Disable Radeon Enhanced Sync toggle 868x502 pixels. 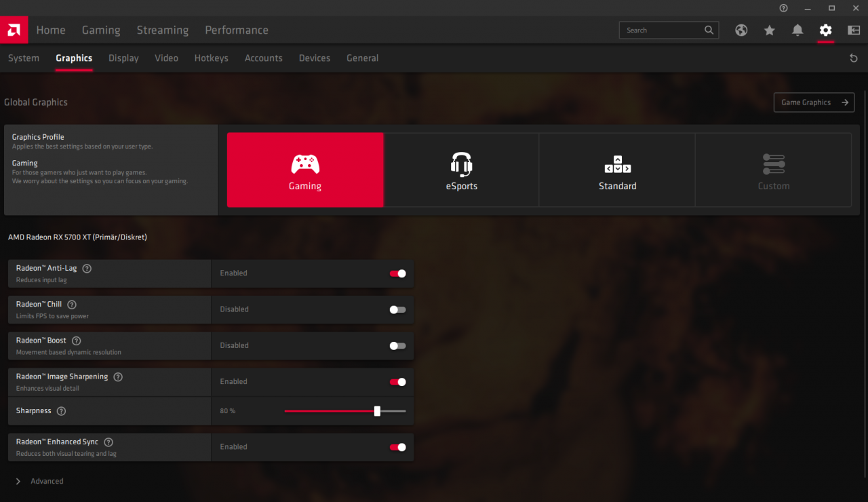pyautogui.click(x=397, y=447)
